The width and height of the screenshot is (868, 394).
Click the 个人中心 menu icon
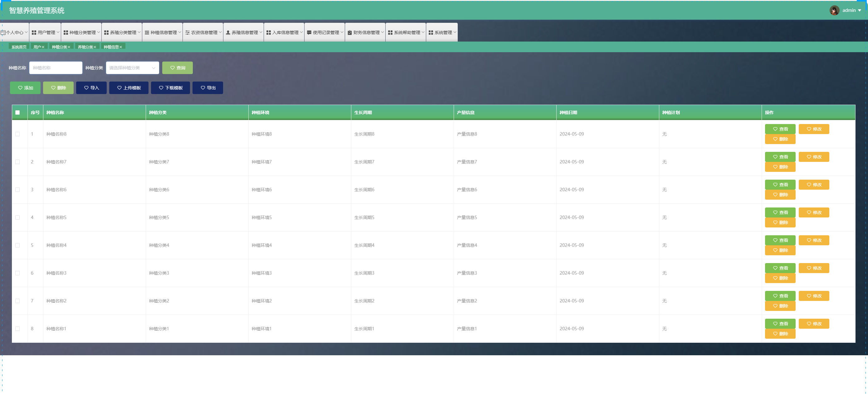(x=3, y=32)
